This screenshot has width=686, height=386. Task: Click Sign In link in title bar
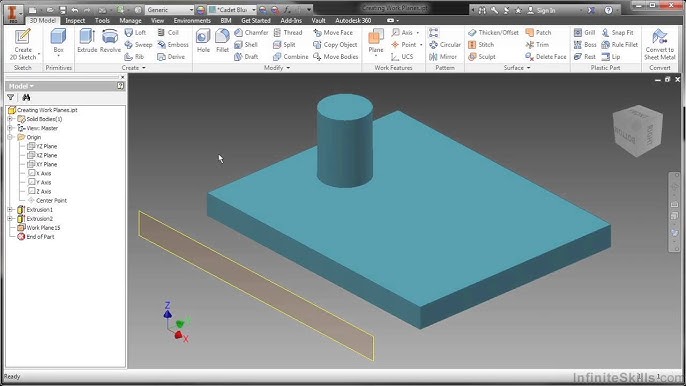pos(546,10)
